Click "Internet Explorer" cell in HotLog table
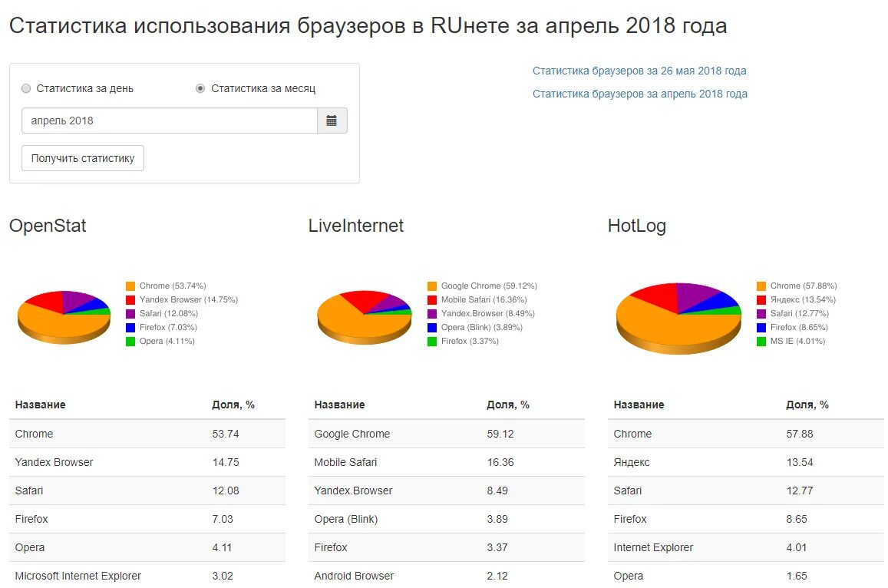The image size is (888, 588). (x=653, y=547)
